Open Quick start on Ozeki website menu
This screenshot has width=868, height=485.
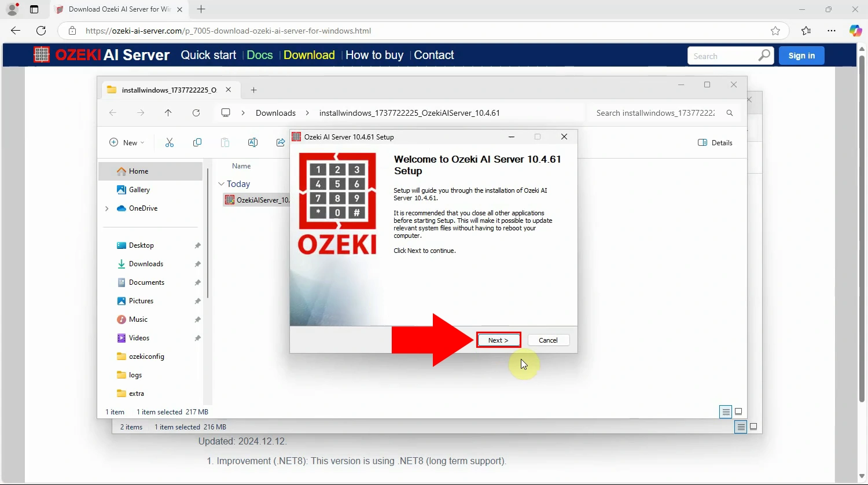click(208, 55)
